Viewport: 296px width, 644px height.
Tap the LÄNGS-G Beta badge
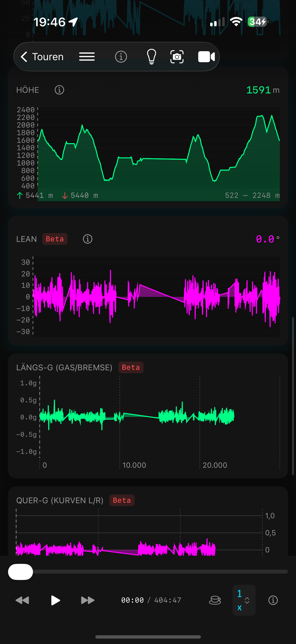131,368
